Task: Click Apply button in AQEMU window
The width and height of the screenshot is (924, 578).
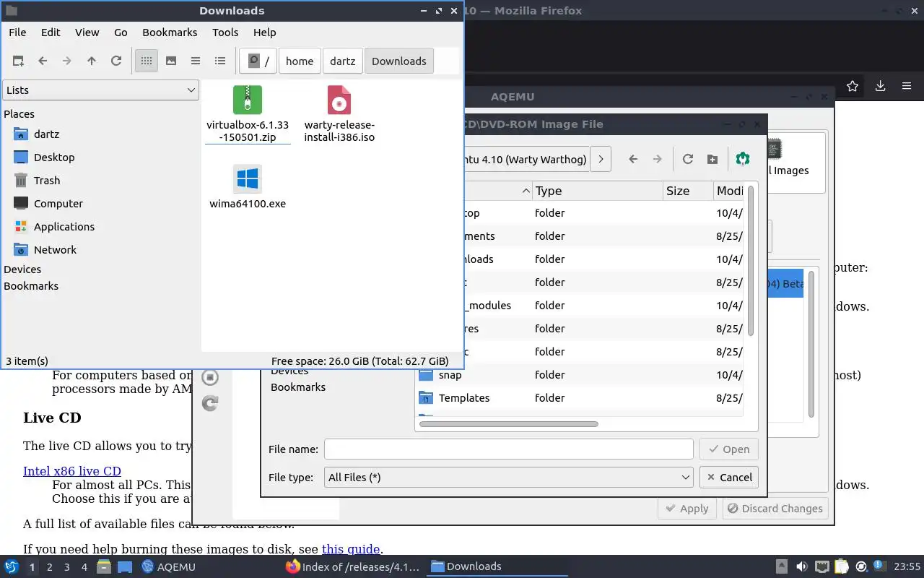Action: click(687, 509)
